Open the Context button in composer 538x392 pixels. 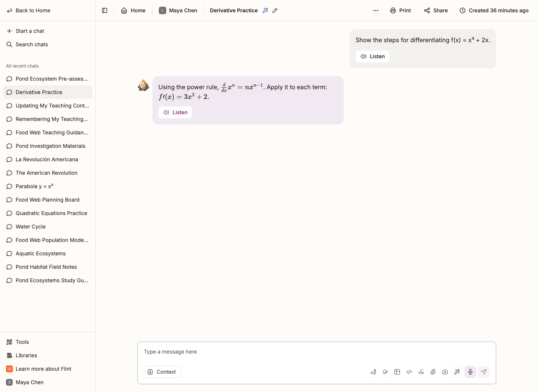point(162,372)
